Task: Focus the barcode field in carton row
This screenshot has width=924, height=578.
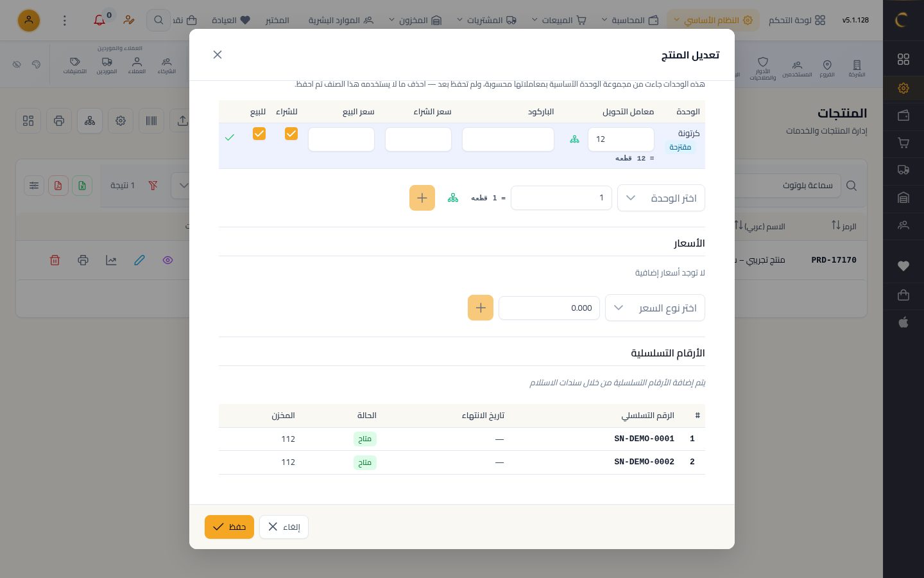Action: (508, 139)
